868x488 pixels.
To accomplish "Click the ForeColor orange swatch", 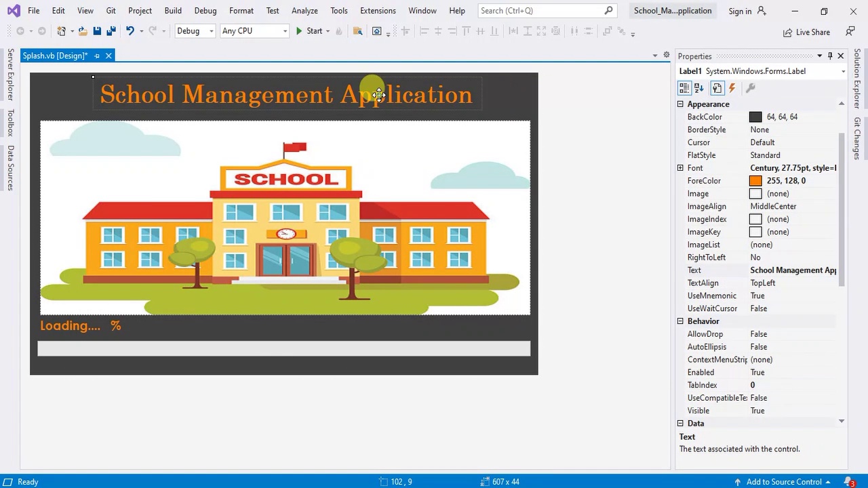I will (755, 181).
